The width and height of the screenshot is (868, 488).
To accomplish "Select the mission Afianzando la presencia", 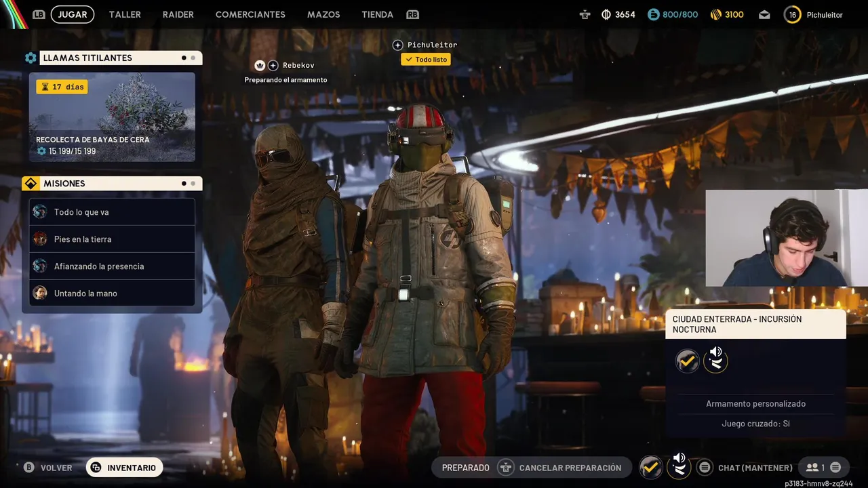I will coord(112,266).
